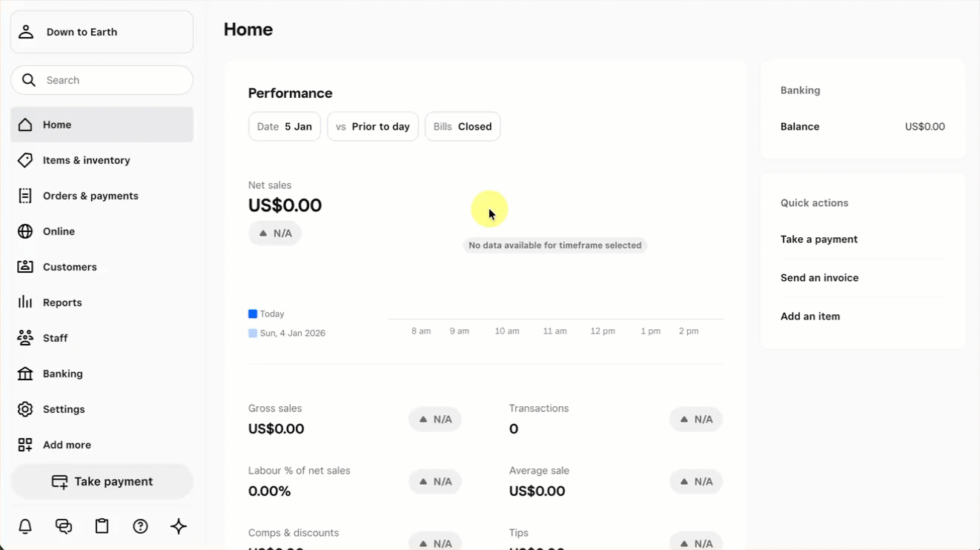Open the Bills Closed filter dropdown

pos(463,127)
